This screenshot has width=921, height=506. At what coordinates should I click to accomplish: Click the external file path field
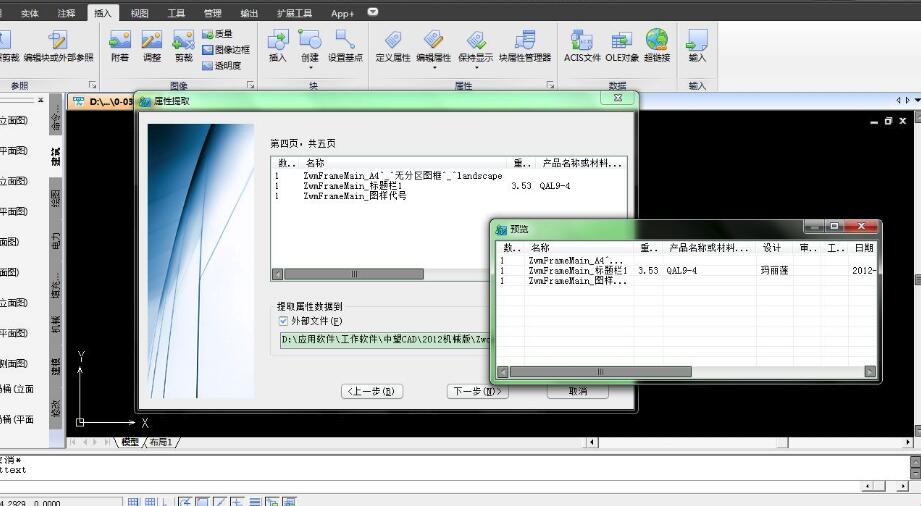tap(385, 339)
